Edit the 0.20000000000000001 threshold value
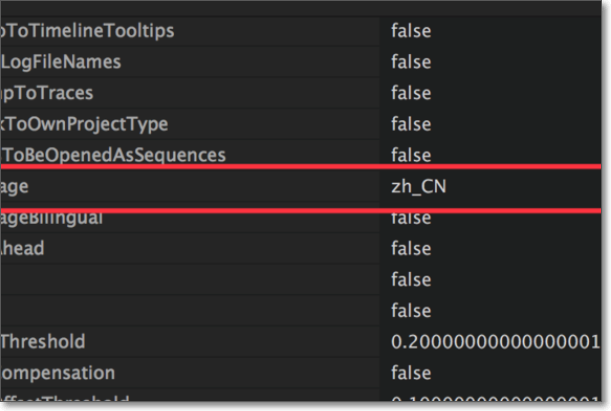This screenshot has width=611, height=411. 495,342
